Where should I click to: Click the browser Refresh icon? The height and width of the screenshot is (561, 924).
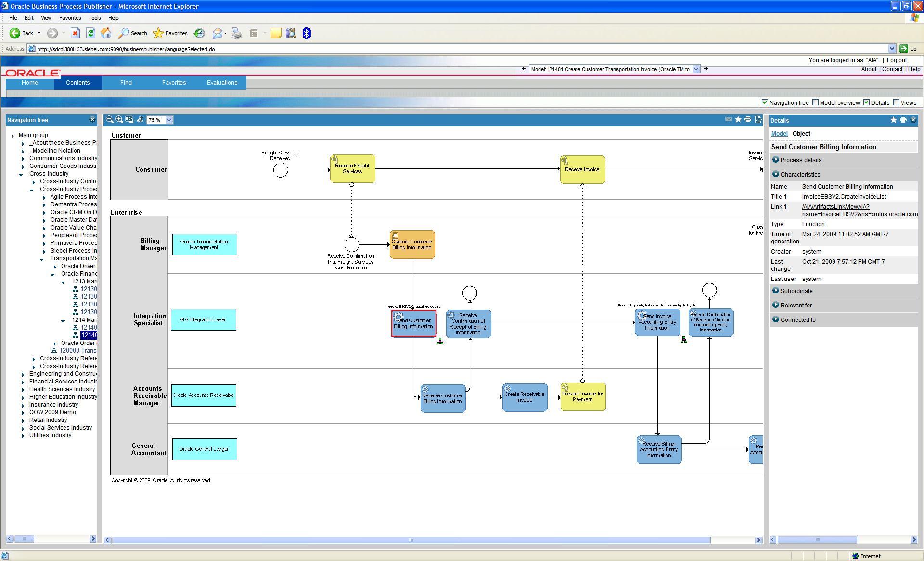point(90,33)
